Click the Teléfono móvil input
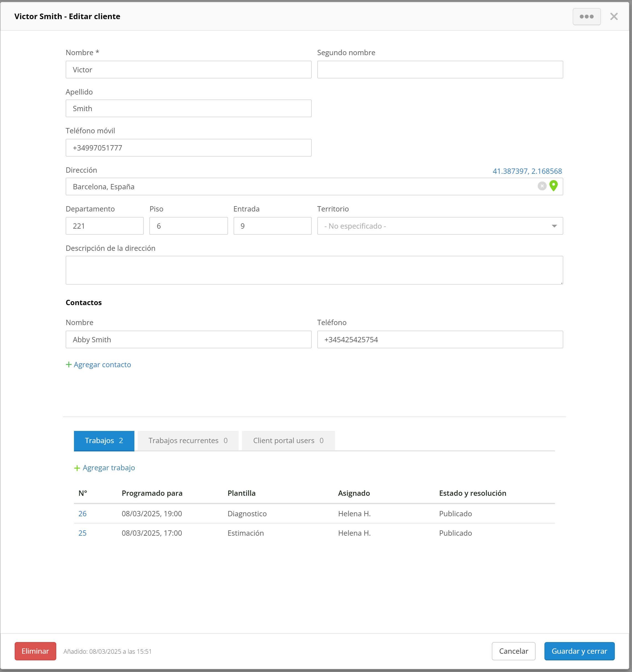This screenshot has width=632, height=672. pyautogui.click(x=188, y=148)
